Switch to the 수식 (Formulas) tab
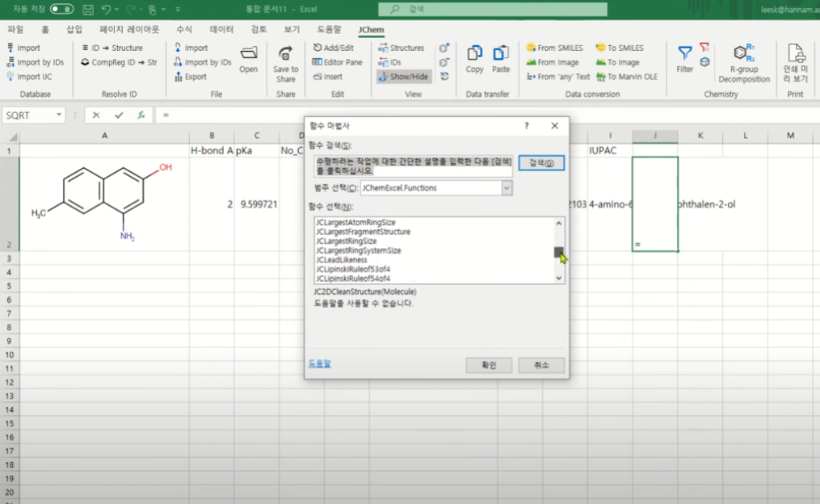The image size is (820, 504). tap(184, 30)
